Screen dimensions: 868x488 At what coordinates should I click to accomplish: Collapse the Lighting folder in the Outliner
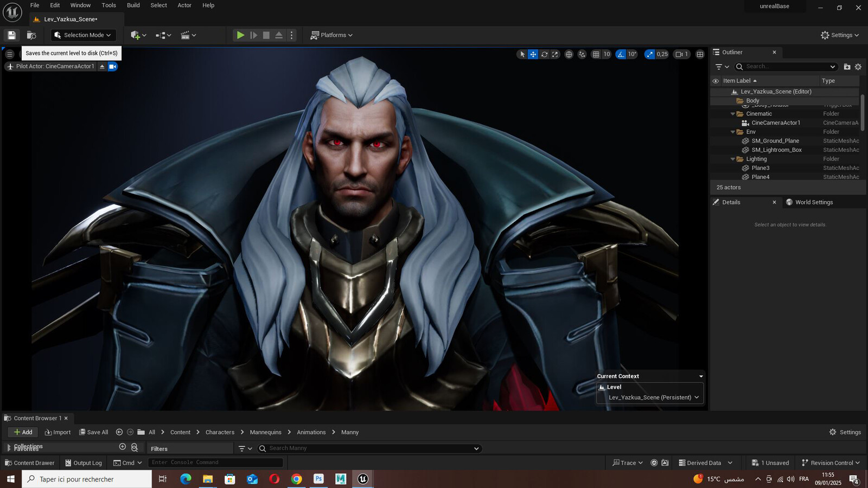pyautogui.click(x=732, y=159)
